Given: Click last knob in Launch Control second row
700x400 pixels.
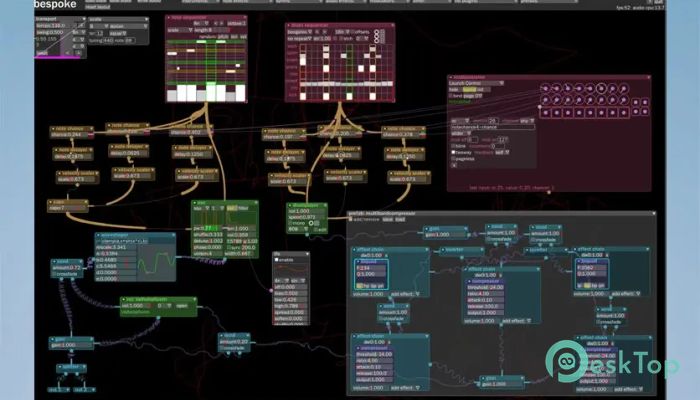Looking at the screenshot, I should pyautogui.click(x=624, y=100).
